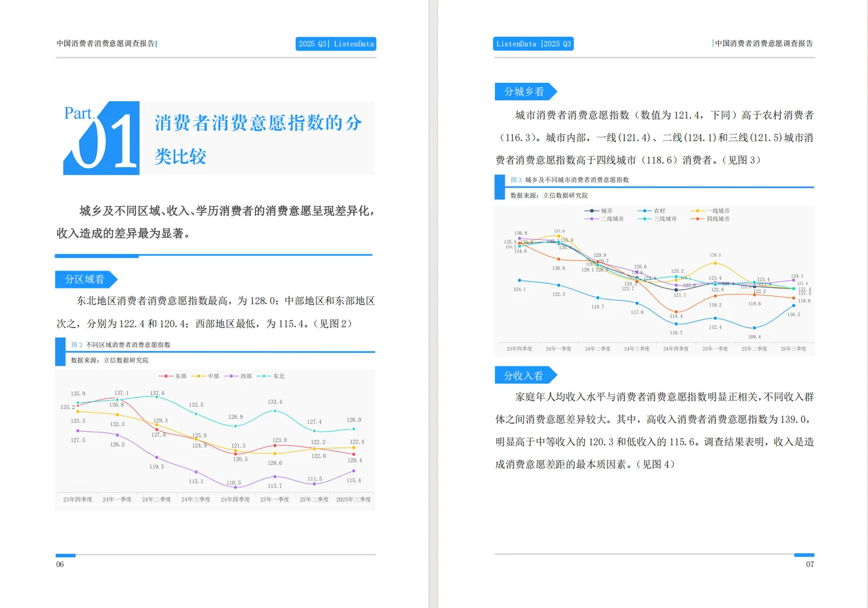Click the data label 133.4 in 图2
The height and width of the screenshot is (608, 868).
(x=275, y=402)
